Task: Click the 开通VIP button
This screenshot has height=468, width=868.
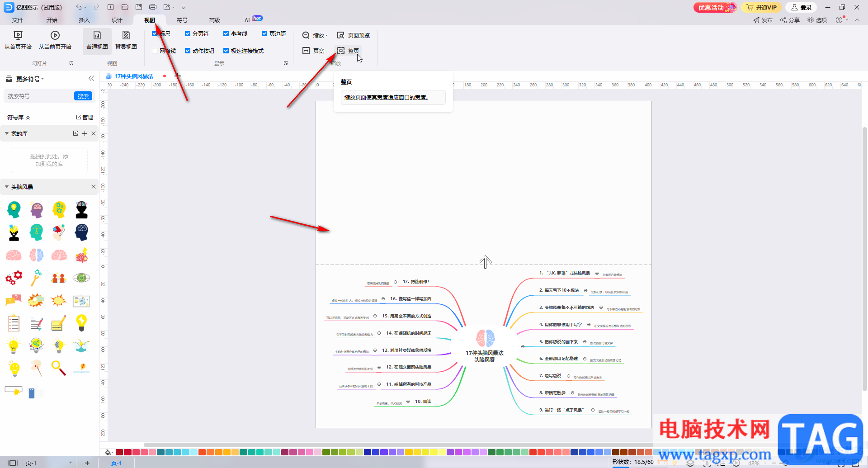Action: coord(762,7)
